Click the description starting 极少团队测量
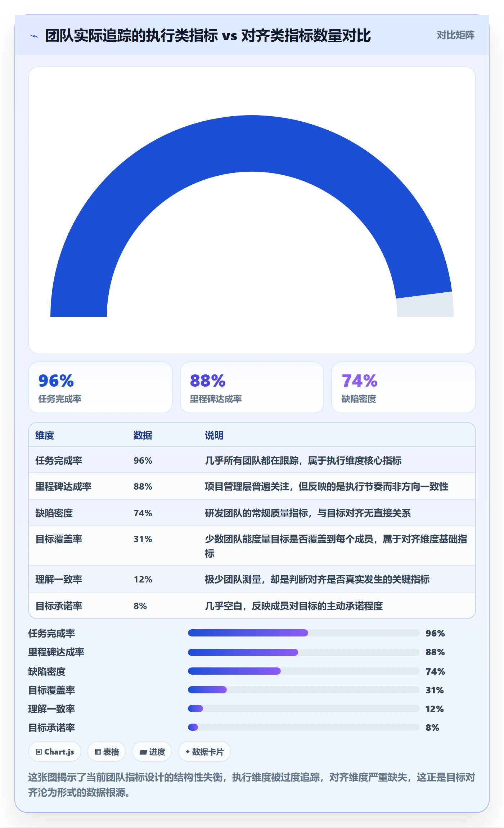This screenshot has width=504, height=828. [317, 579]
